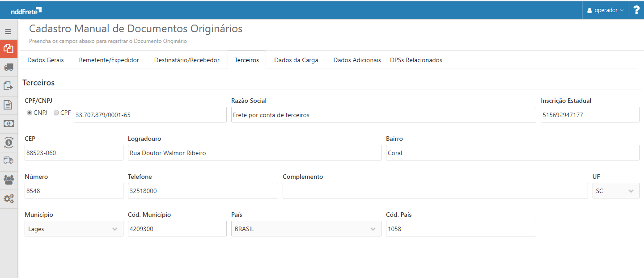Click the CPF/CNPJ number input field
Screen dimensions: 644x278
[150, 115]
